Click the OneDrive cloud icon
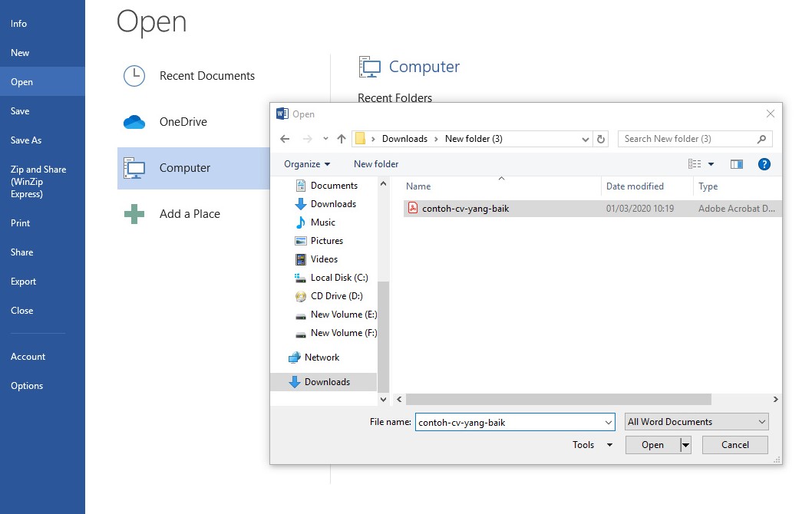Viewport: 812px width, 514px height. [134, 121]
